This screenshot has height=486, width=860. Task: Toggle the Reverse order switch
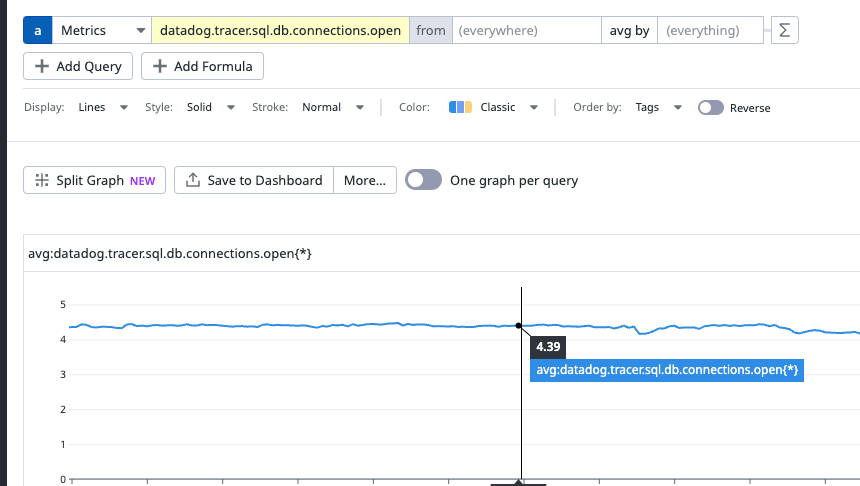(x=711, y=108)
